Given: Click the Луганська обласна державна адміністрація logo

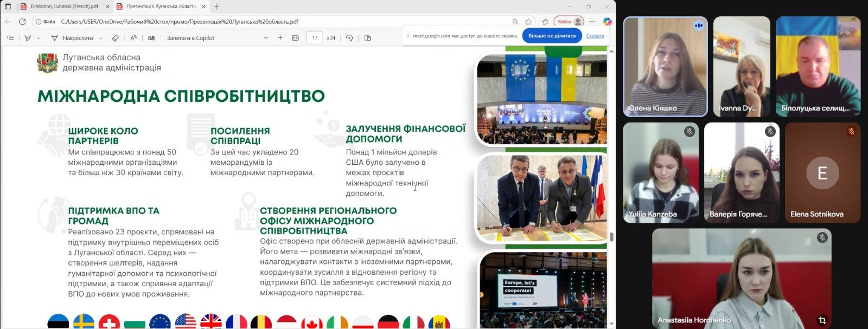Looking at the screenshot, I should tap(47, 63).
